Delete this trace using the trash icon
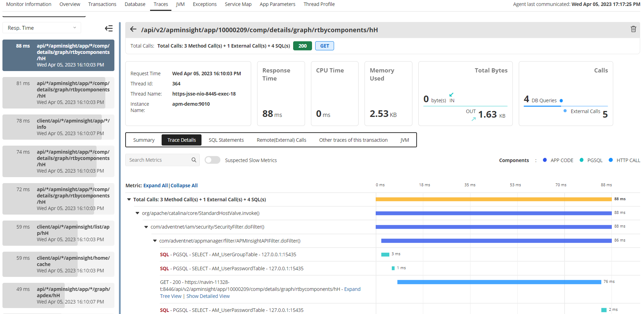 coord(633,29)
